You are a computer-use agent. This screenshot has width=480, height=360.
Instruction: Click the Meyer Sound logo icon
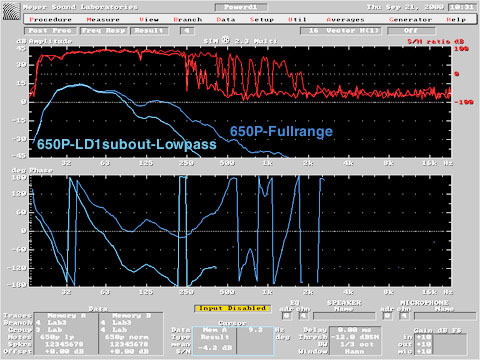pos(11,11)
